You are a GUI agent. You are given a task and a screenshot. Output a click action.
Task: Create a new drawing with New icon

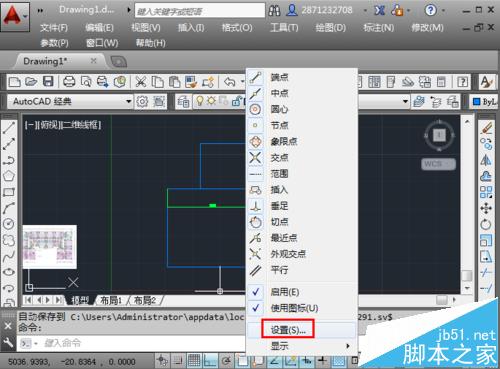coord(14,82)
